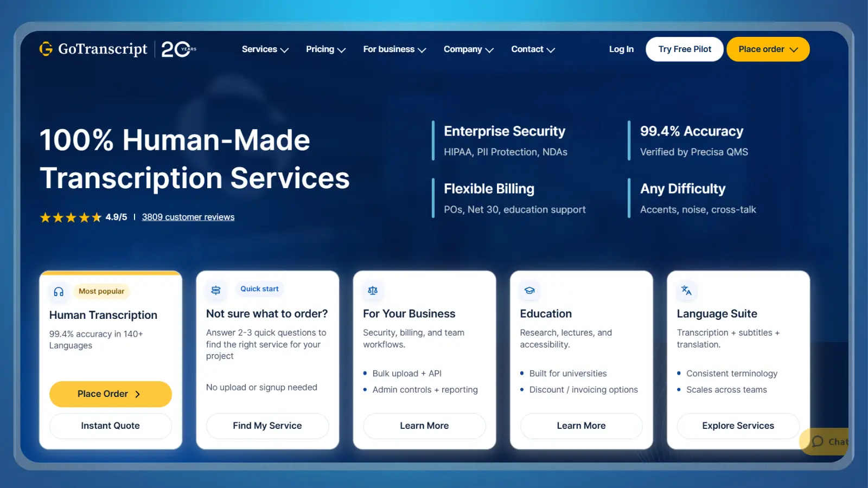Click Find My Service button
The width and height of the screenshot is (868, 488).
tap(267, 426)
